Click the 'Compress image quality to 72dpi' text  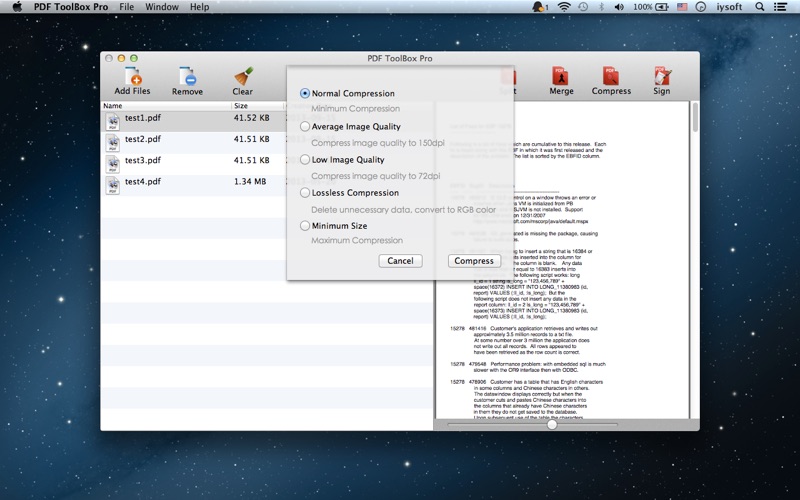coord(376,176)
